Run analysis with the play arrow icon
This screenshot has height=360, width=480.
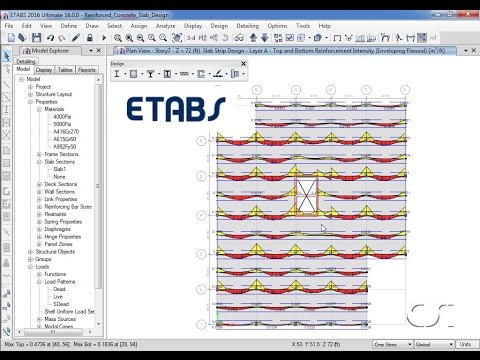[104, 38]
